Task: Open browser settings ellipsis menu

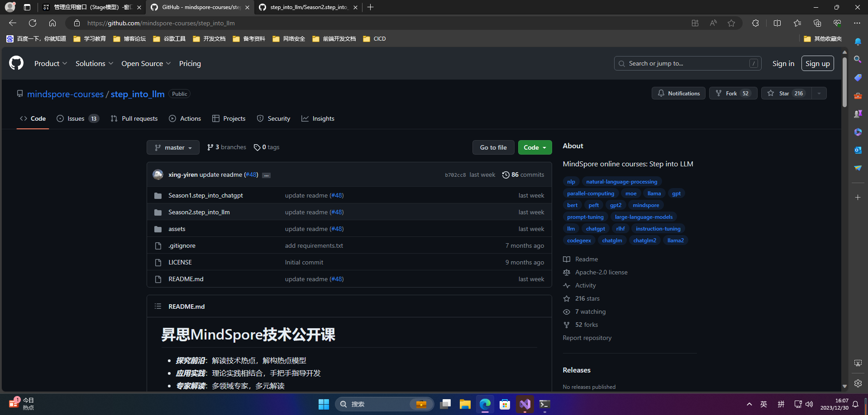Action: (857, 23)
